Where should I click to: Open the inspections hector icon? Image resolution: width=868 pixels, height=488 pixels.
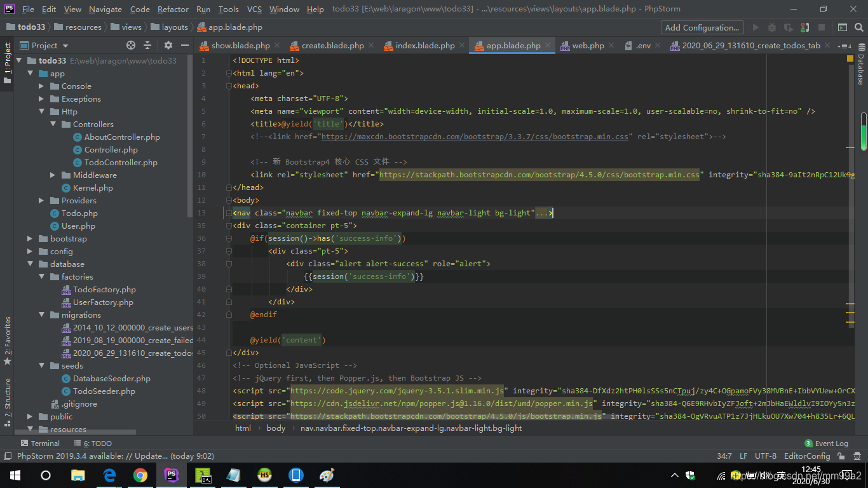(x=858, y=456)
